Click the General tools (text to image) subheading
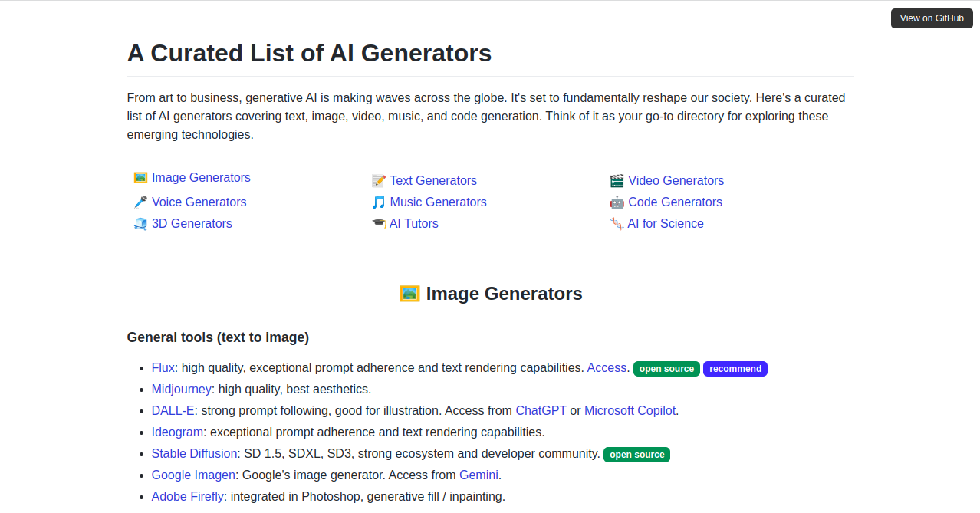980x513 pixels. click(218, 337)
